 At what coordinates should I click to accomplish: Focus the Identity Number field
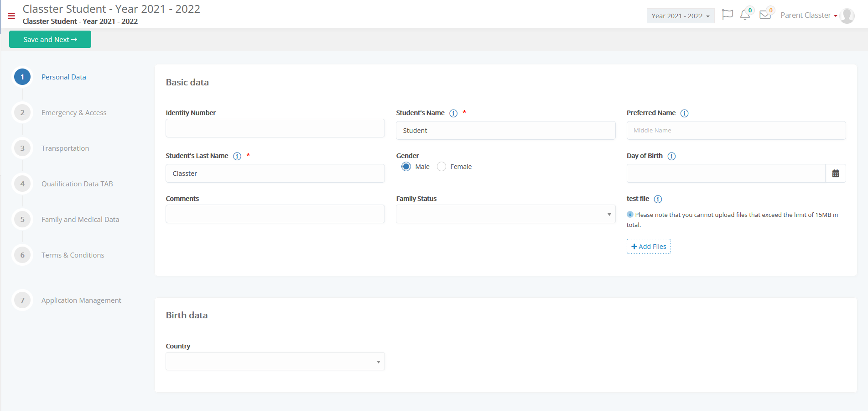pyautogui.click(x=275, y=128)
